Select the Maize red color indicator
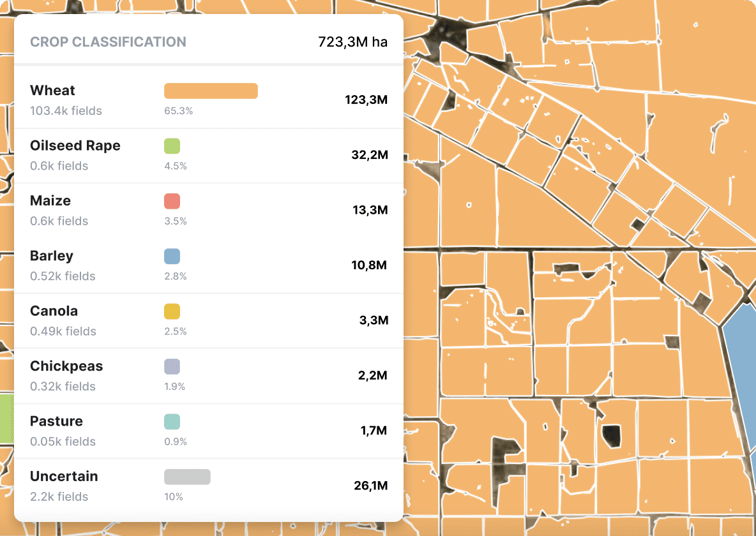 [x=171, y=201]
